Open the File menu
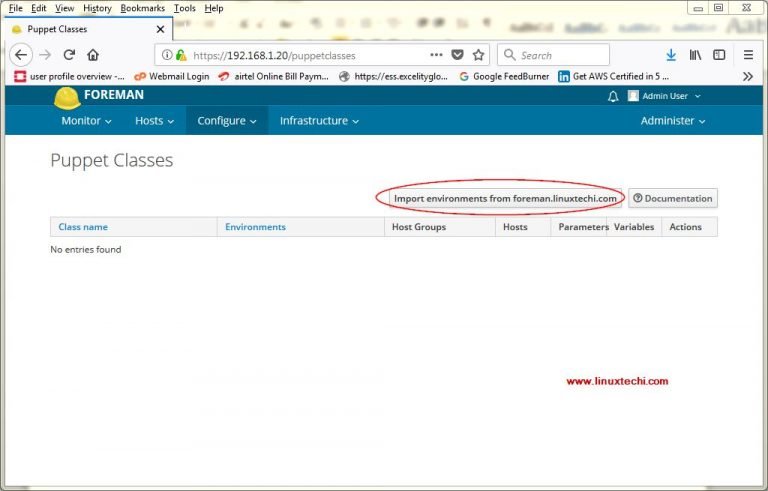The width and height of the screenshot is (768, 491). point(16,8)
